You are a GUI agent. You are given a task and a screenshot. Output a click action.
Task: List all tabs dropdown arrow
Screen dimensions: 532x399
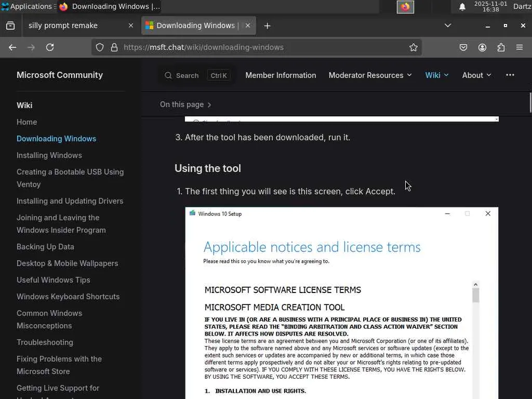click(x=448, y=25)
